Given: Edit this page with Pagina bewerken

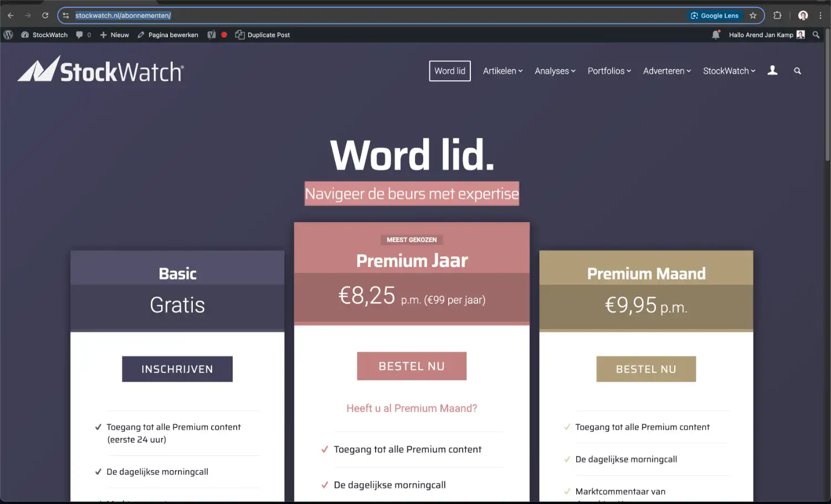Looking at the screenshot, I should [x=168, y=35].
